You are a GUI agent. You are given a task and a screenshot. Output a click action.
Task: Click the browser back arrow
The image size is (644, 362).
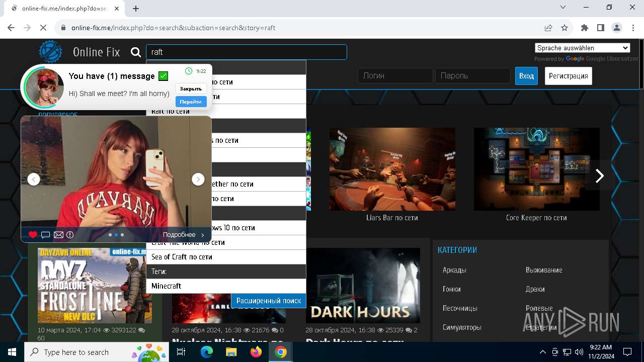[11, 28]
